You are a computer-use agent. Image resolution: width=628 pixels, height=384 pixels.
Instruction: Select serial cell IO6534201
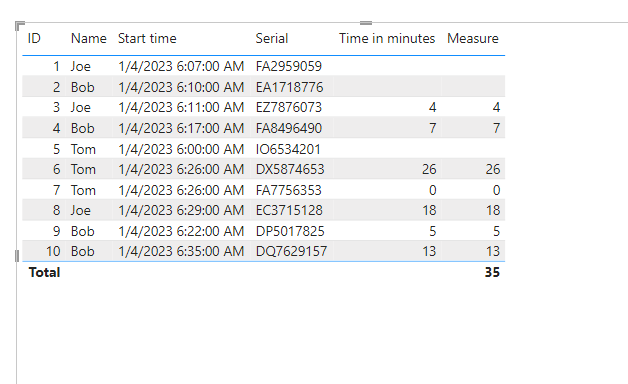(x=288, y=149)
